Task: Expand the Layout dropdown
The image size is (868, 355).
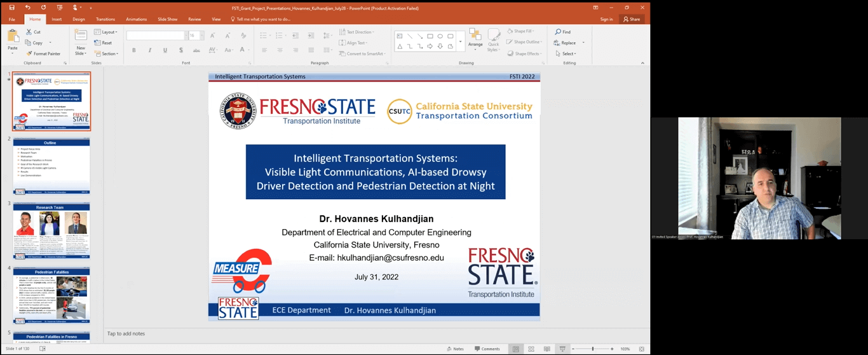Action: (x=105, y=32)
